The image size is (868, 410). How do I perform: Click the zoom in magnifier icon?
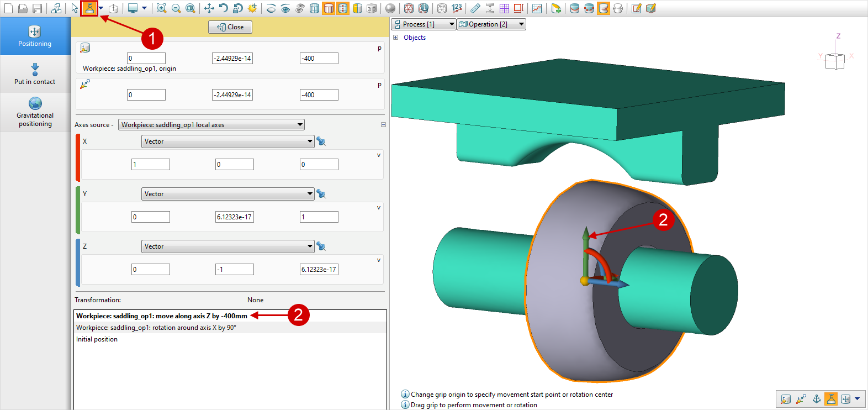click(x=161, y=8)
